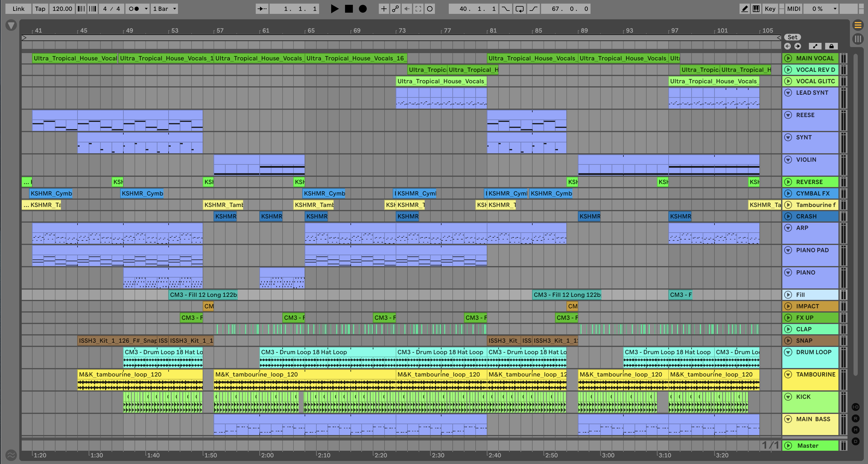Open the 1 Bar quantization dropdown
Image resolution: width=868 pixels, height=464 pixels.
point(164,9)
